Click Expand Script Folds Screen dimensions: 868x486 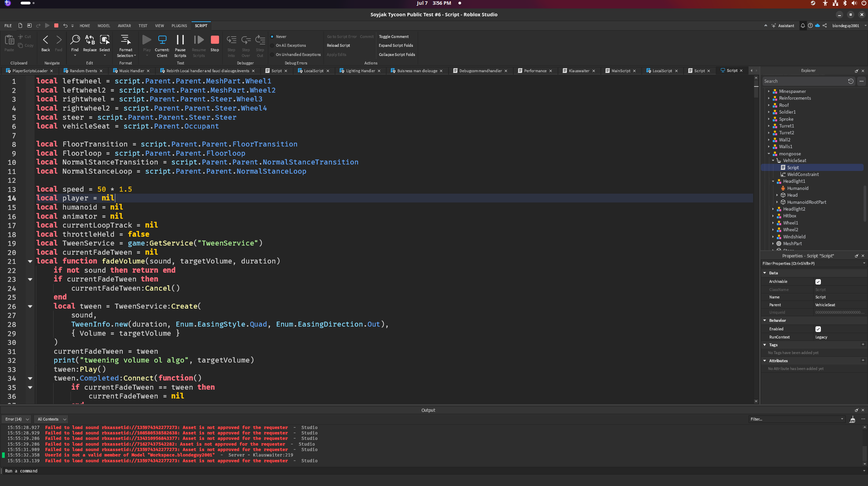tap(396, 45)
